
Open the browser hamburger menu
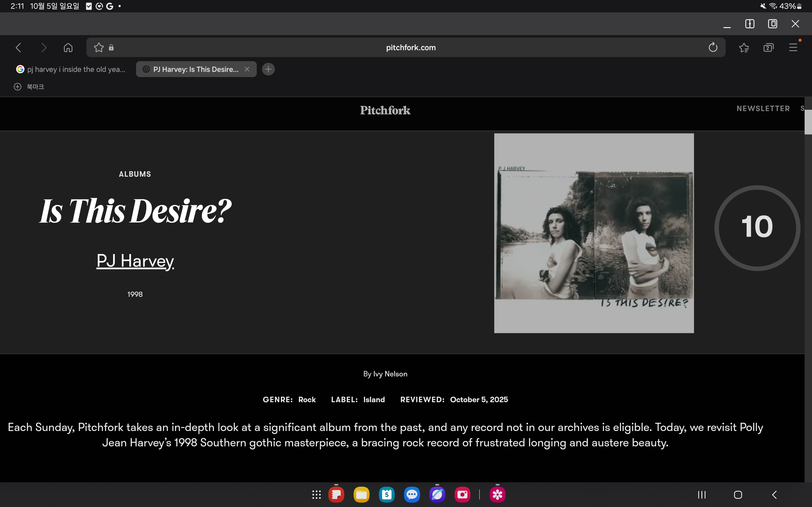pyautogui.click(x=793, y=48)
